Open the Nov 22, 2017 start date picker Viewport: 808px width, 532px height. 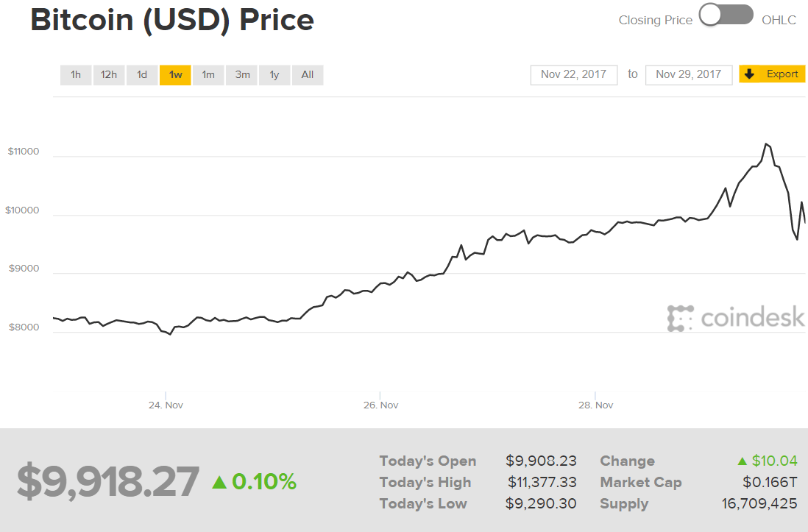573,74
